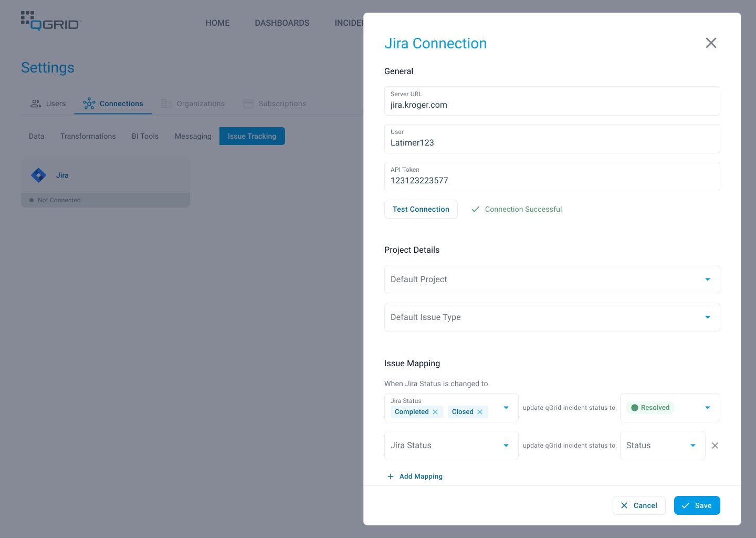Viewport: 756px width, 538px height.
Task: Open the Jira connection card
Action: tap(106, 183)
